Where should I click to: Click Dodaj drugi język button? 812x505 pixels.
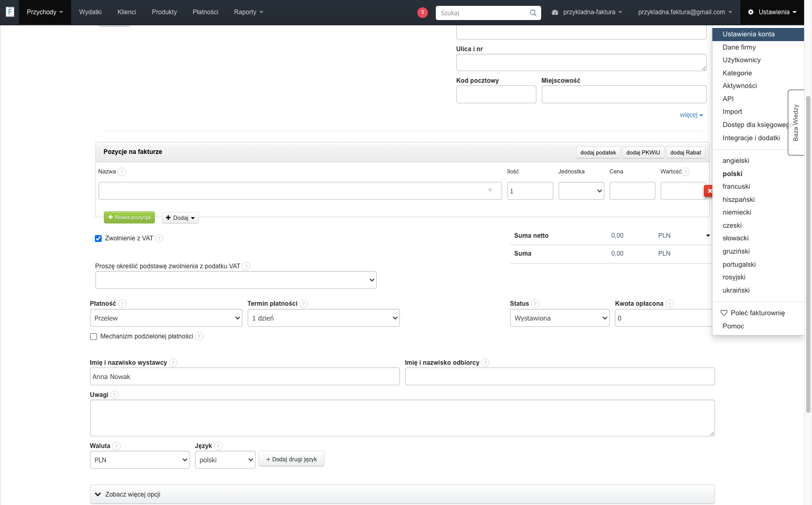pyautogui.click(x=291, y=459)
